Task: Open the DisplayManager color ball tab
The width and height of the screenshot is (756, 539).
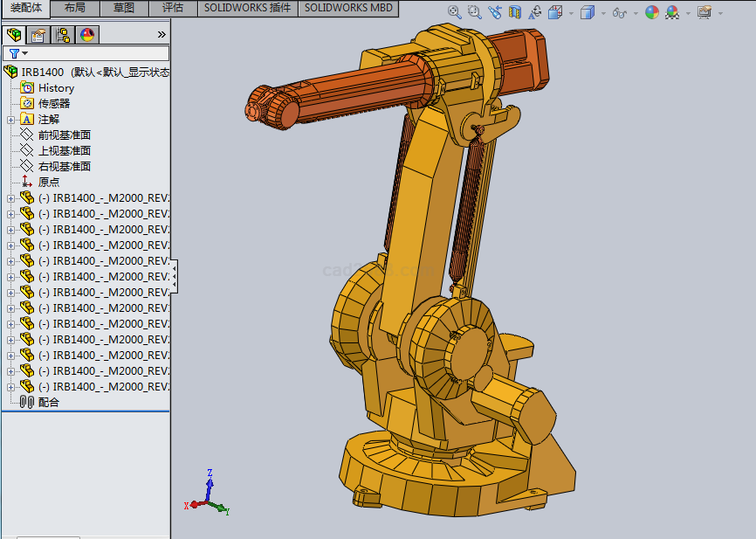Action: (87, 35)
